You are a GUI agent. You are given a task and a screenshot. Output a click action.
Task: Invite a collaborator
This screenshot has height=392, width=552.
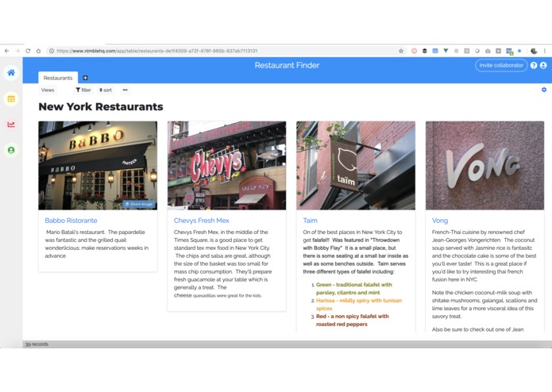(x=501, y=65)
